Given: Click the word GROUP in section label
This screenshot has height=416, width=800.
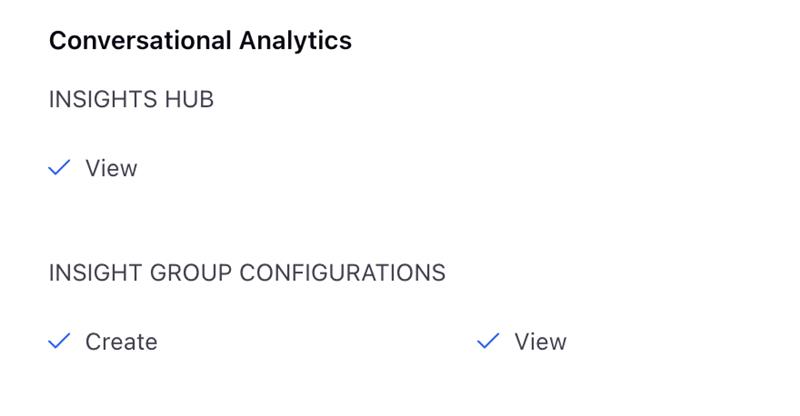Looking at the screenshot, I should [x=191, y=273].
